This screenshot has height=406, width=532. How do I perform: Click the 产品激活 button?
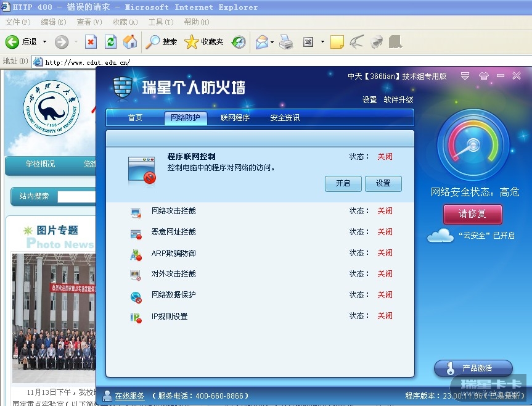[x=473, y=368]
